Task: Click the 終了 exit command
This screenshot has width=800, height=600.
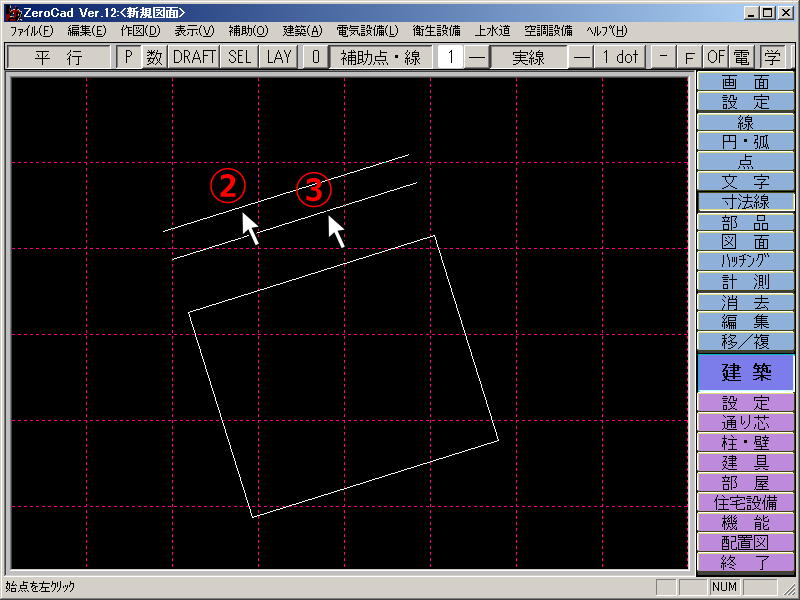Action: (x=745, y=562)
